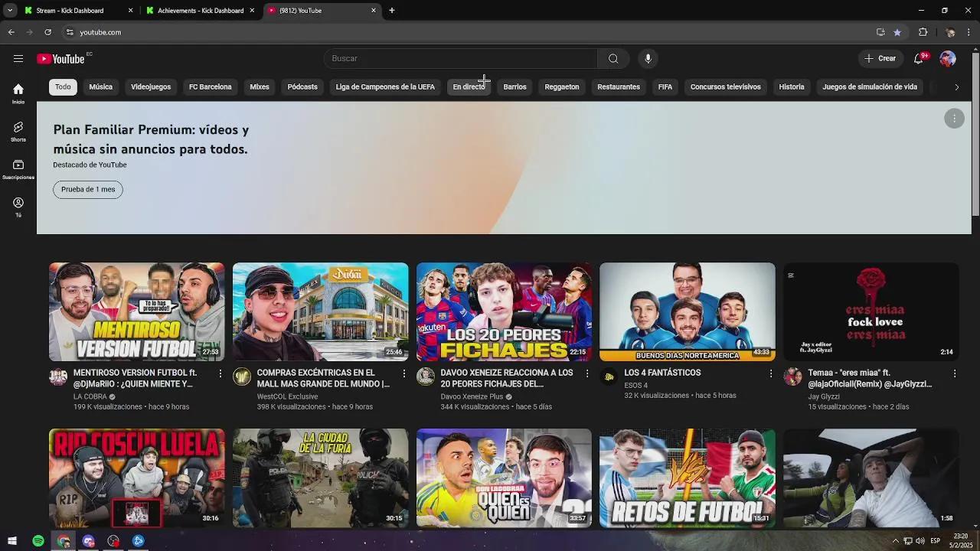This screenshot has width=980, height=551.
Task: Open WestCOL Exclusive channel avatar
Action: coord(242,377)
